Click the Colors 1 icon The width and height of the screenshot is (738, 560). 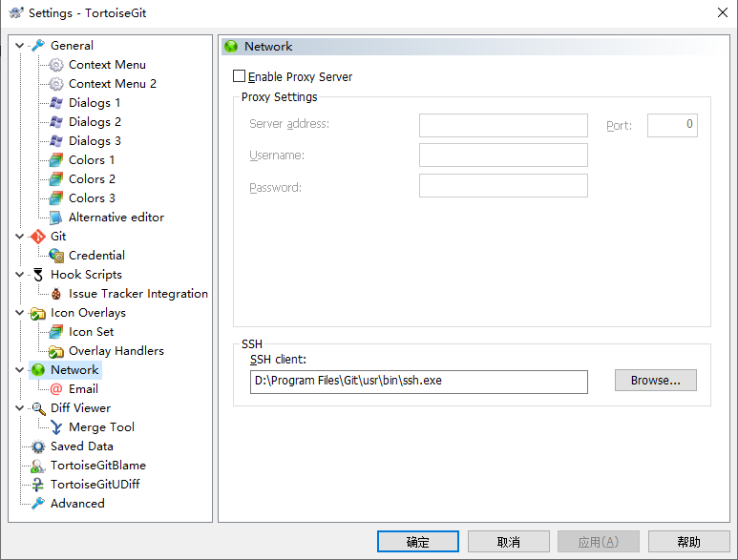[x=56, y=160]
